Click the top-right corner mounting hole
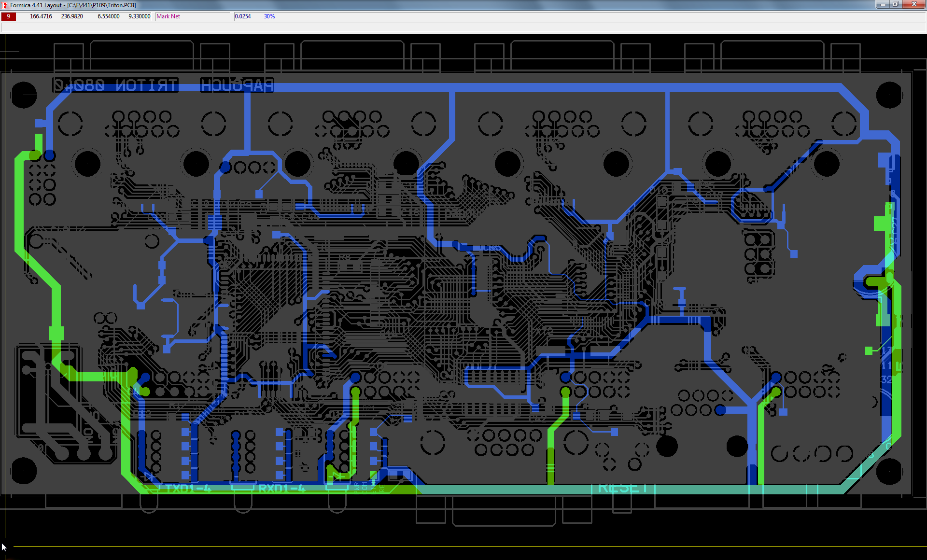 (x=889, y=95)
